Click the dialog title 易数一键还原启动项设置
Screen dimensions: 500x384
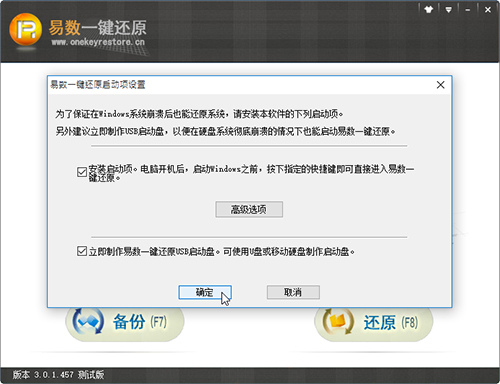click(98, 85)
